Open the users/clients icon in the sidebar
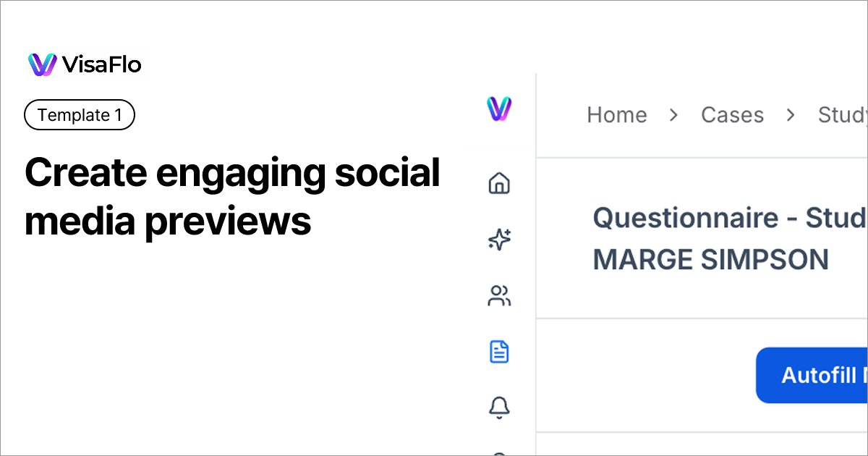The image size is (868, 456). pyautogui.click(x=499, y=296)
